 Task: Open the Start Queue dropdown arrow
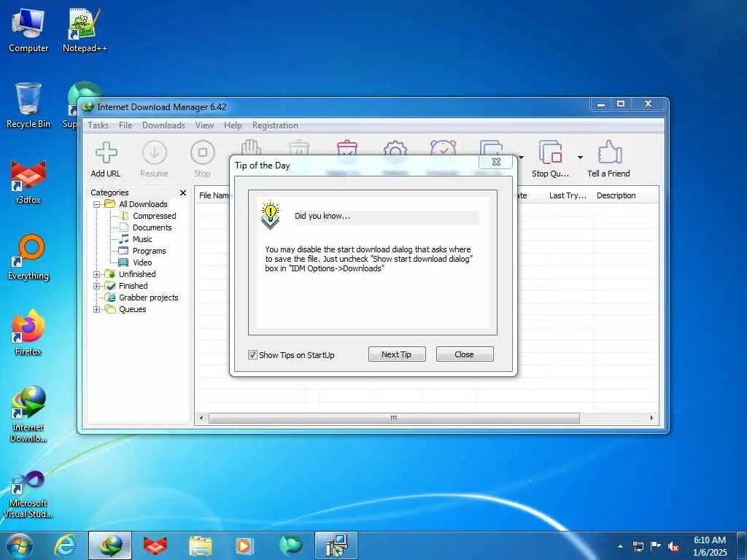click(x=522, y=157)
